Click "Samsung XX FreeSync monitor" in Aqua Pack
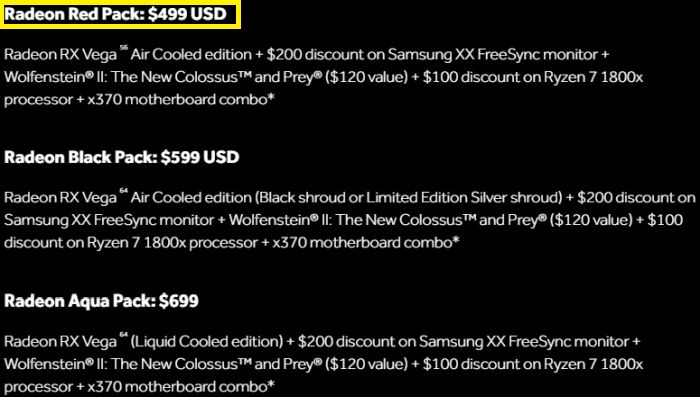700x397 pixels. (x=524, y=342)
